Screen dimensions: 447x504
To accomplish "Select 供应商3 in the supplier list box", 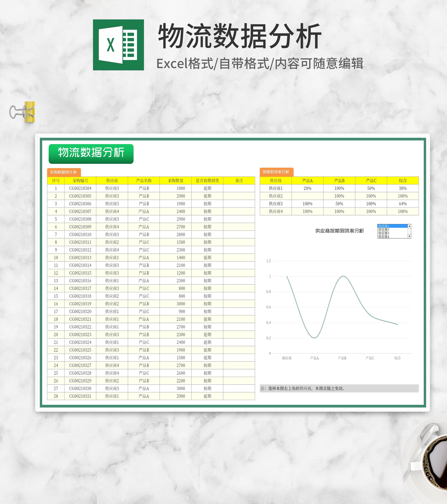I will pos(384,233).
